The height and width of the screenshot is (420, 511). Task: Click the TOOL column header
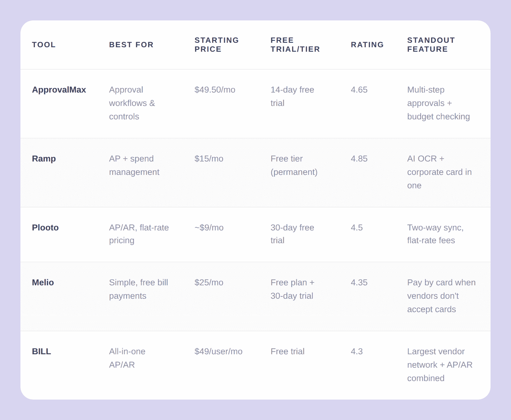tap(44, 45)
